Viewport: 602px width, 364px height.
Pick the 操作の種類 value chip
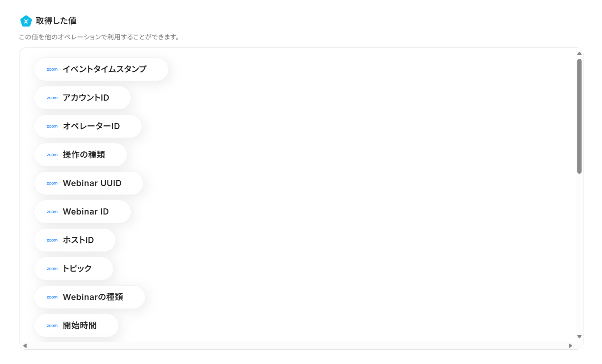pyautogui.click(x=81, y=155)
